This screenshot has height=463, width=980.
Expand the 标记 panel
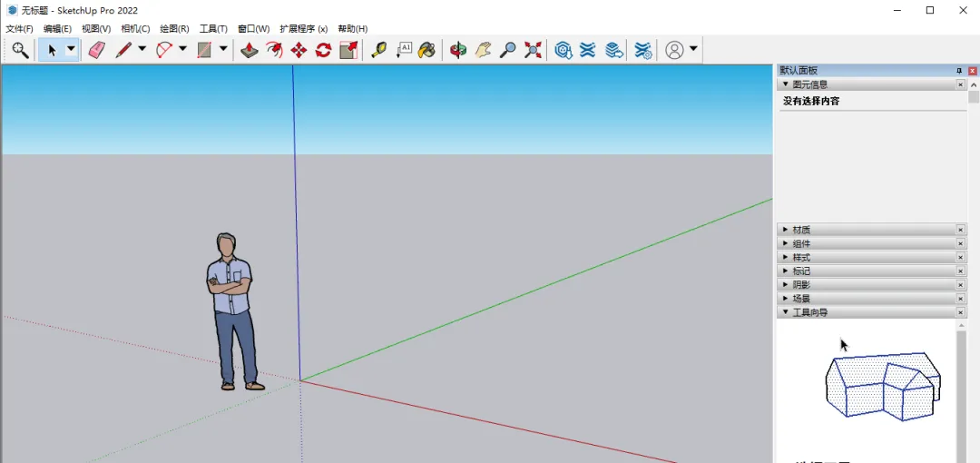pos(786,271)
